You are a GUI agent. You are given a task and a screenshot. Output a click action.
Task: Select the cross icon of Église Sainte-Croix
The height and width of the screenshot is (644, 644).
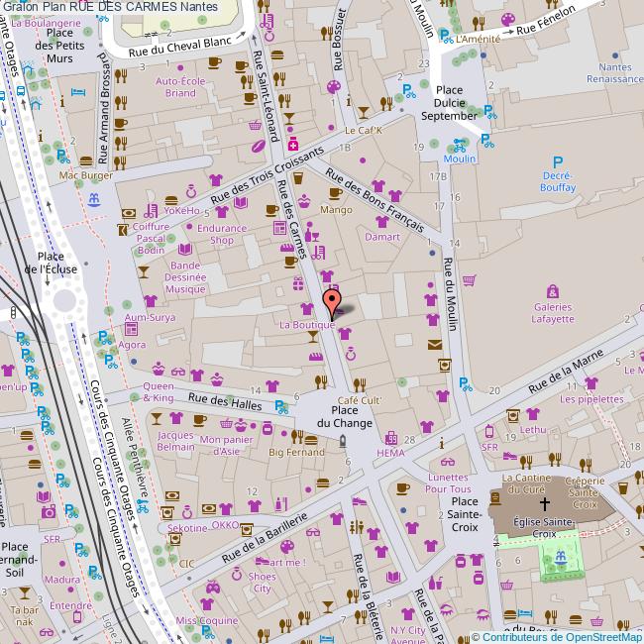click(545, 503)
